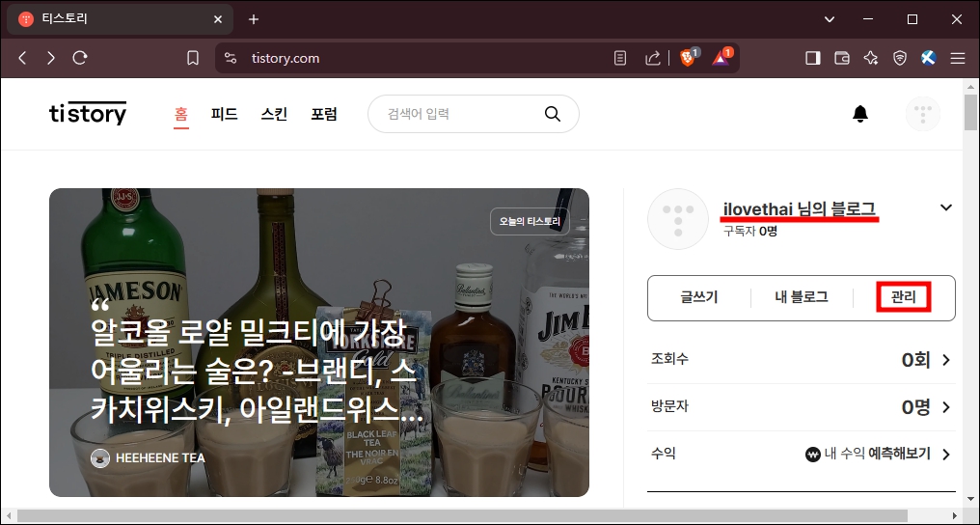Reload the tistory.com page

coord(79,58)
